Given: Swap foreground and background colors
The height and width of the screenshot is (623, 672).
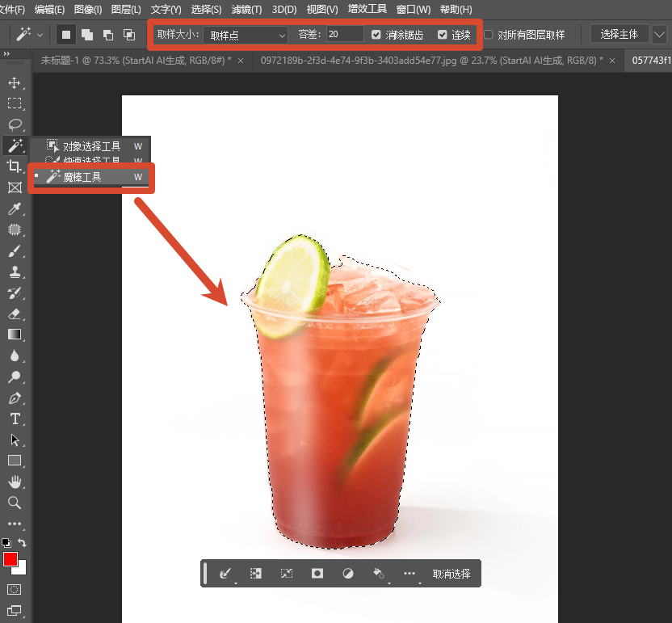Looking at the screenshot, I should [23, 543].
